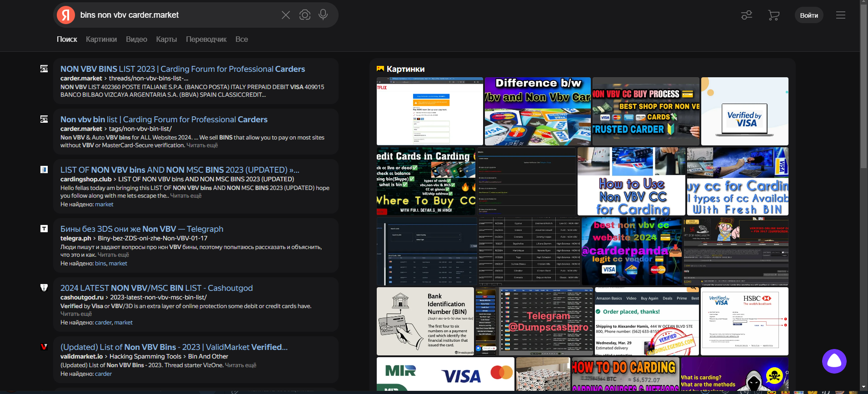Image resolution: width=868 pixels, height=394 pixels.
Task: Open the hamburger menu at top right
Action: click(841, 15)
